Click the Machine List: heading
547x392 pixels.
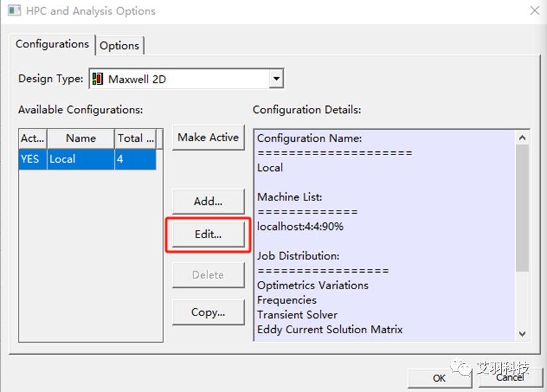point(290,197)
